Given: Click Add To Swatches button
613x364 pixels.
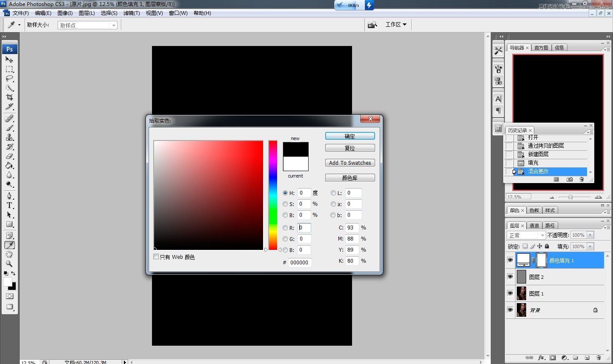Looking at the screenshot, I should tap(350, 163).
